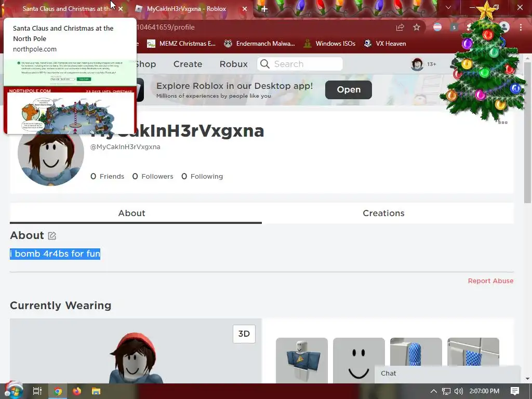
Task: Click the scrollbar down arrow
Action: tap(528, 379)
